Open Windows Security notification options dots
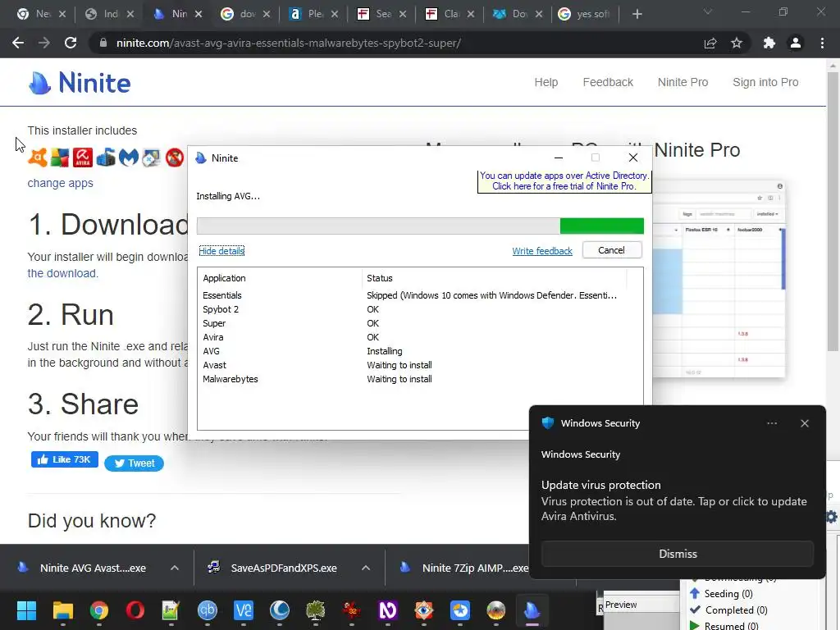Viewport: 840px width, 630px height. click(x=772, y=423)
